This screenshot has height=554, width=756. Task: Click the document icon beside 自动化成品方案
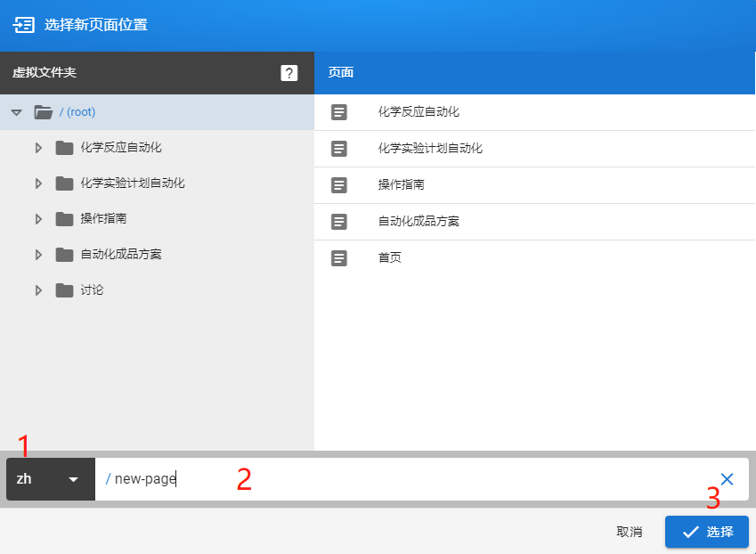click(x=339, y=221)
